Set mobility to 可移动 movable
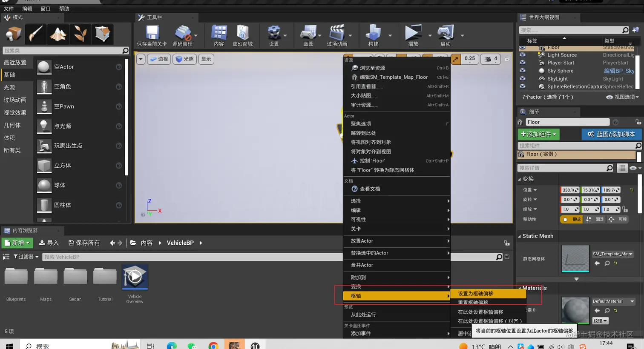This screenshot has width=644, height=349. coord(618,219)
